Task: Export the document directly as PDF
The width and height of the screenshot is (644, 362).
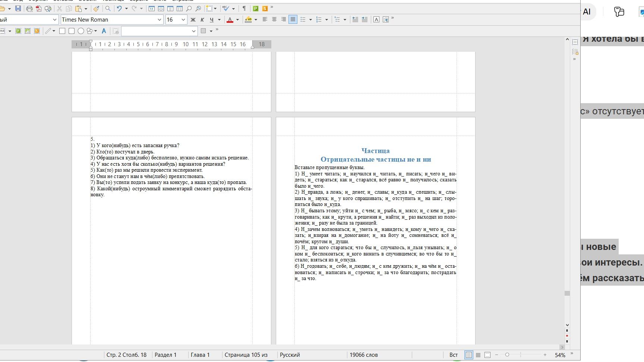Action: [39, 8]
